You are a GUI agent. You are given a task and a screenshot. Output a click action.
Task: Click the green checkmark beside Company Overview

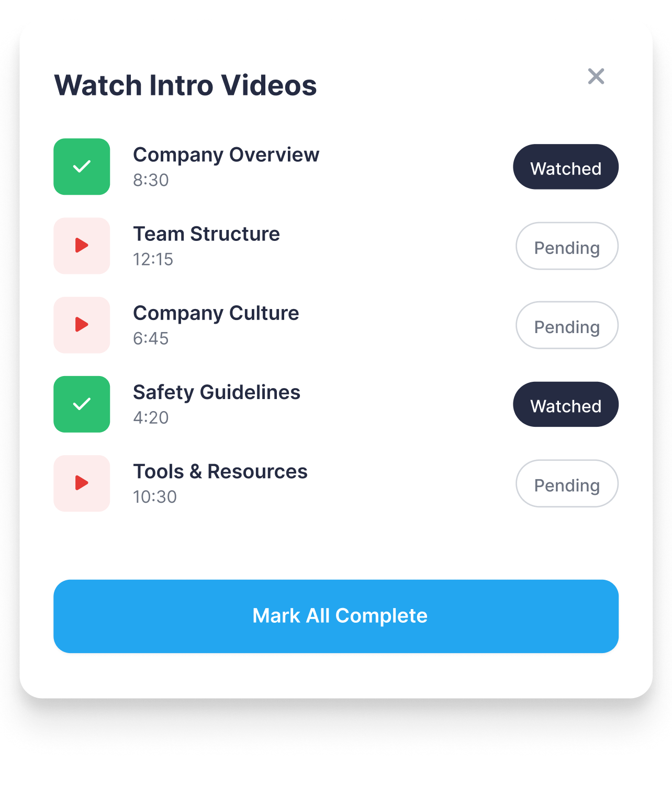pyautogui.click(x=82, y=167)
